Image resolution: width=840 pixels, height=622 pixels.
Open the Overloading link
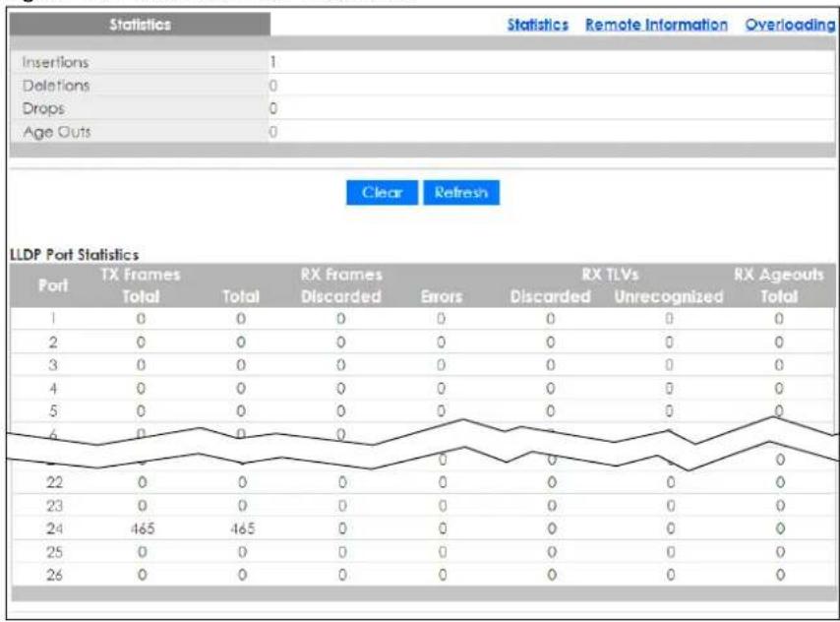(790, 25)
